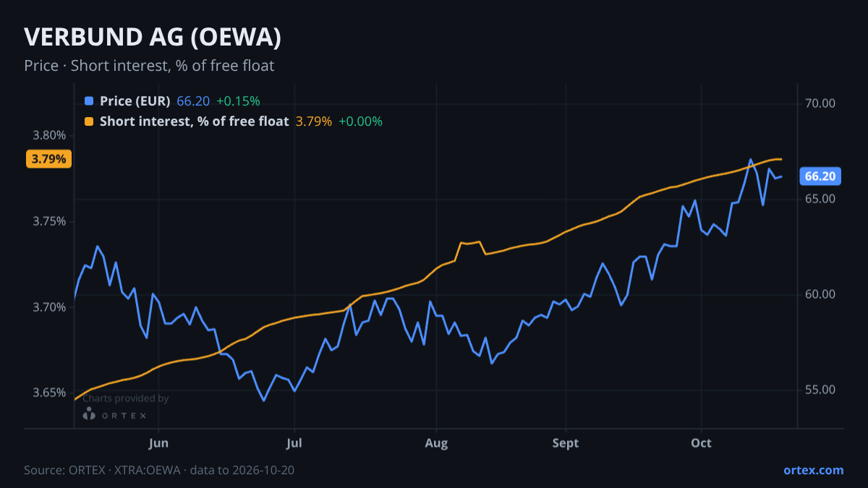Click the orange 3.79% axis badge
This screenshot has width=868, height=488.
pyautogui.click(x=48, y=159)
